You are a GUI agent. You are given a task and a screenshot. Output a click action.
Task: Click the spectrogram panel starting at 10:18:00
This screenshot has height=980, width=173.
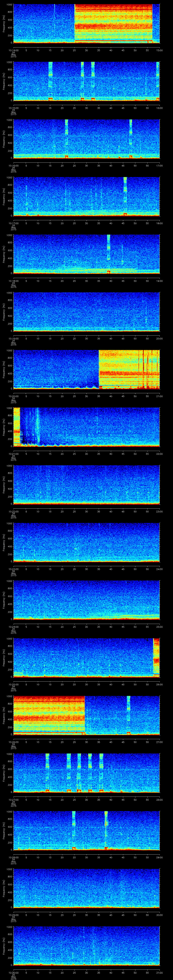click(x=87, y=254)
